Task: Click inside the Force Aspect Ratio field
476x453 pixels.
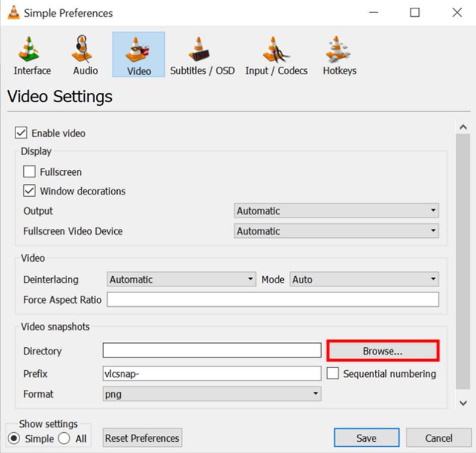Action: coord(274,300)
